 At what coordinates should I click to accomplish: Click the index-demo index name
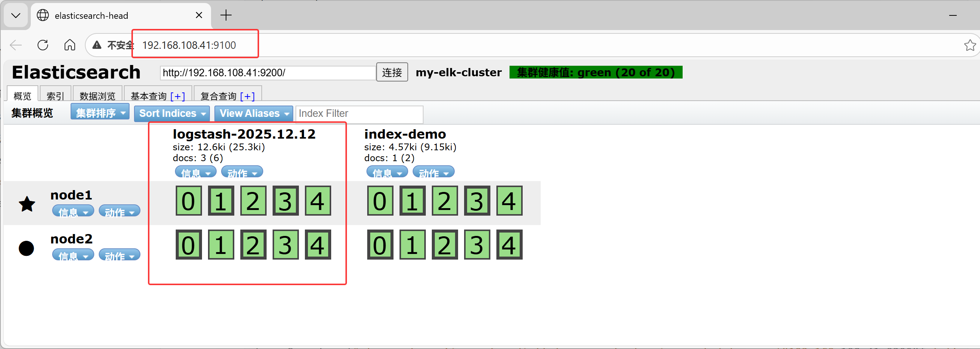click(405, 134)
